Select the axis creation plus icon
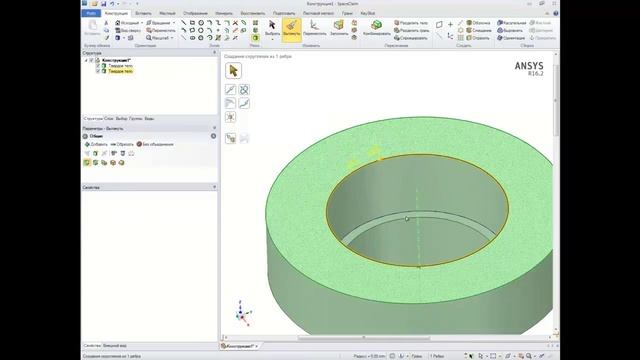This screenshot has height=360, width=640. [450, 24]
